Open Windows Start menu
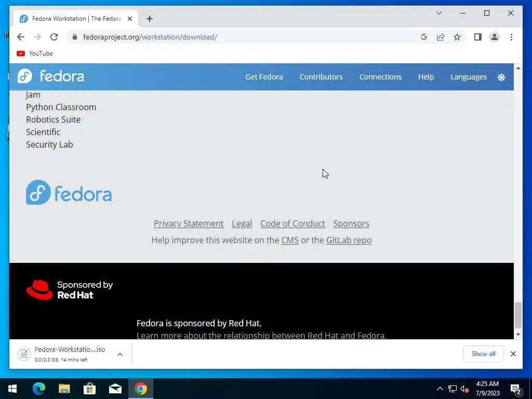The height and width of the screenshot is (399, 532). (12, 389)
